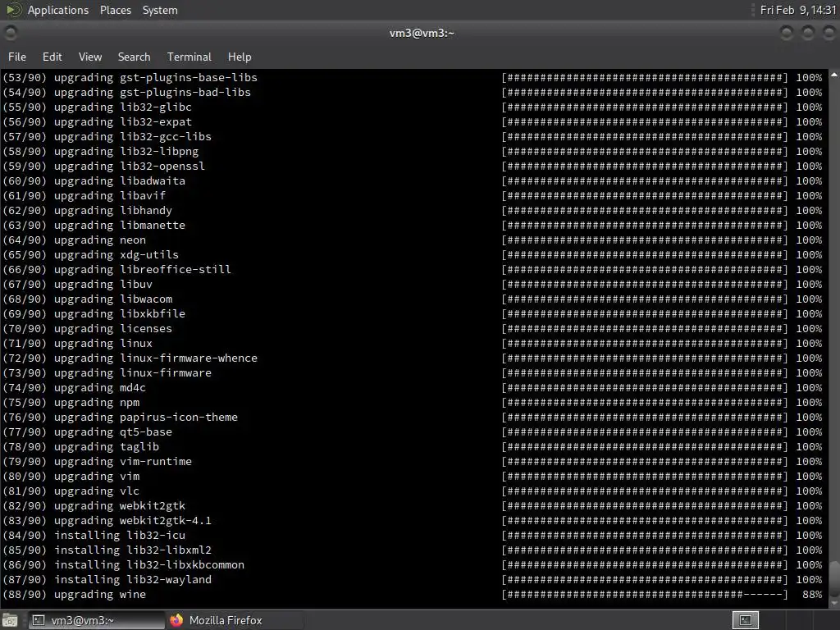Open the Search menu
Viewport: 840px width, 630px height.
point(134,57)
